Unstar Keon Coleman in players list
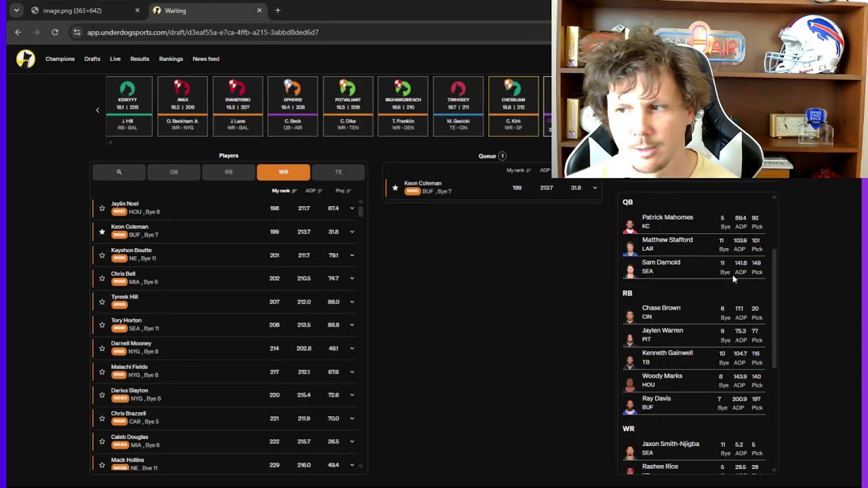 (x=102, y=232)
